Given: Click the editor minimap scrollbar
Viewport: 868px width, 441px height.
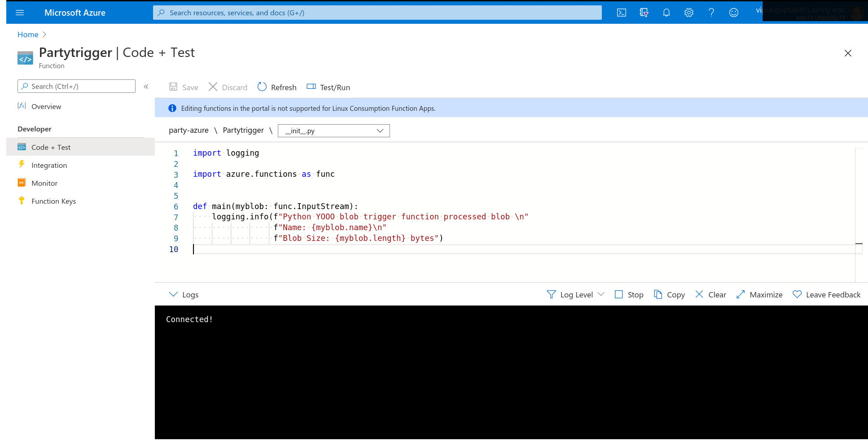Looking at the screenshot, I should tap(859, 215).
